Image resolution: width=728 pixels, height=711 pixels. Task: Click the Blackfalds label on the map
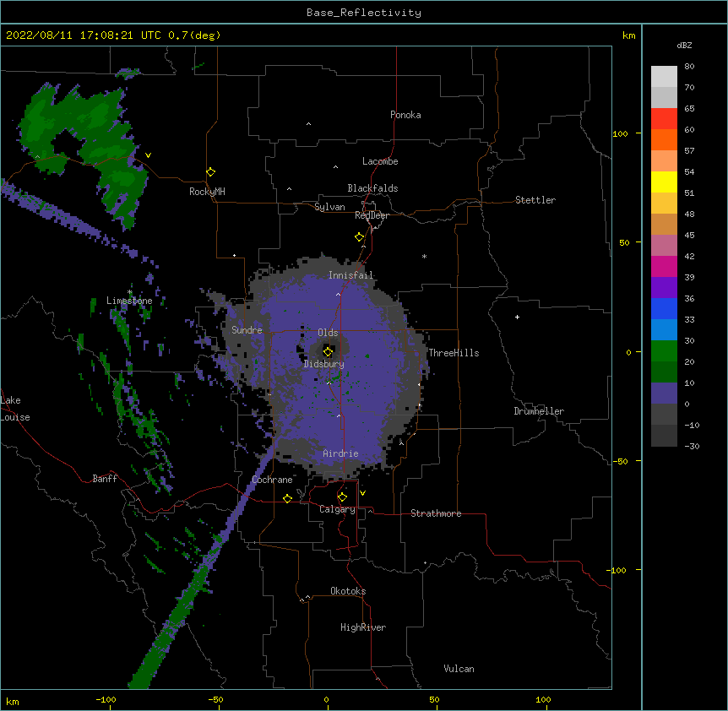point(372,188)
